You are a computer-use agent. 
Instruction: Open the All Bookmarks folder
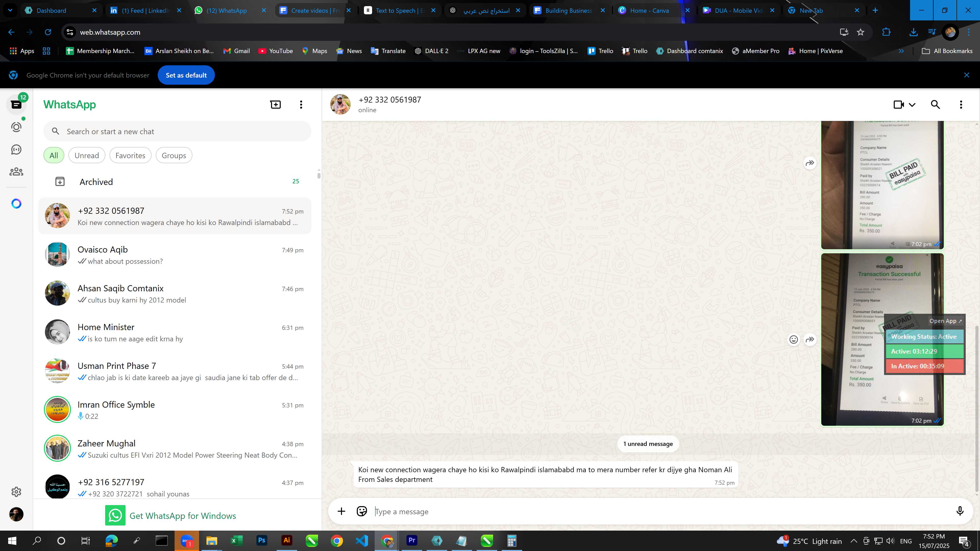click(x=947, y=51)
